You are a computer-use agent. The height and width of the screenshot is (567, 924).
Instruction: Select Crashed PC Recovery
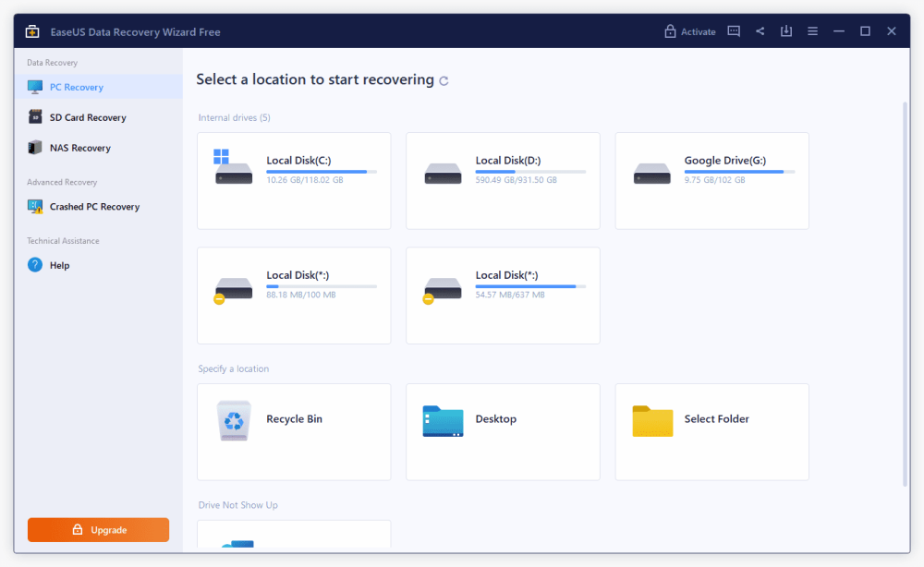[x=94, y=207]
